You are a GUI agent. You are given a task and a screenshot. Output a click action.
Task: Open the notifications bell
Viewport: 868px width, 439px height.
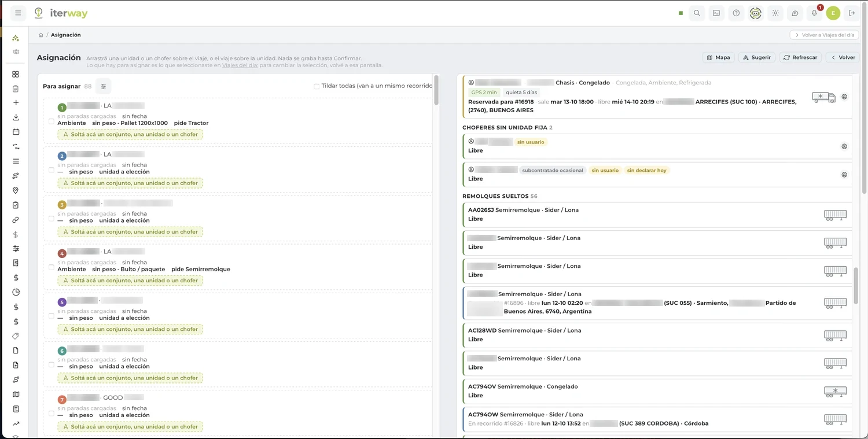(x=814, y=13)
